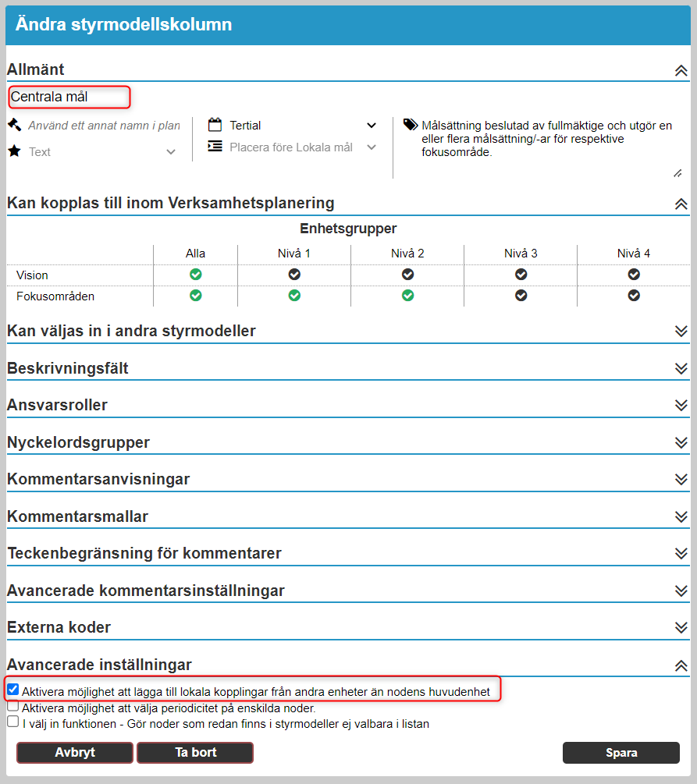Expand the Kommentarsanvisningar section
The width and height of the screenshot is (697, 784).
tap(681, 480)
